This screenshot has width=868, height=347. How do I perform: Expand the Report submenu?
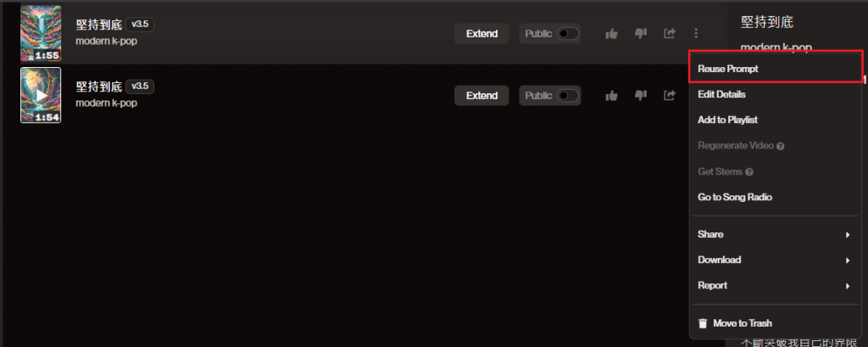pos(774,285)
